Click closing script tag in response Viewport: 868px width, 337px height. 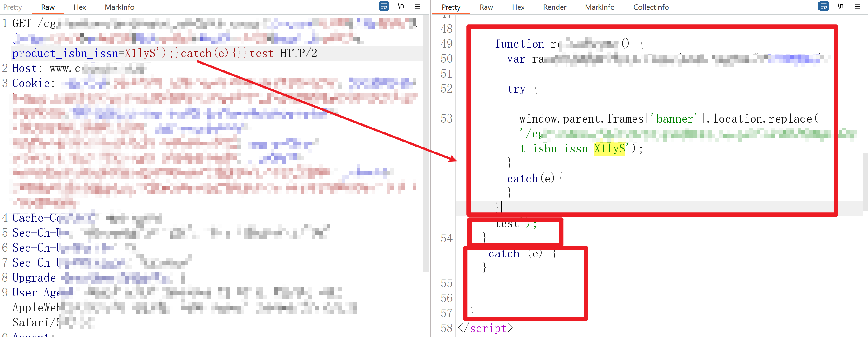click(x=485, y=328)
